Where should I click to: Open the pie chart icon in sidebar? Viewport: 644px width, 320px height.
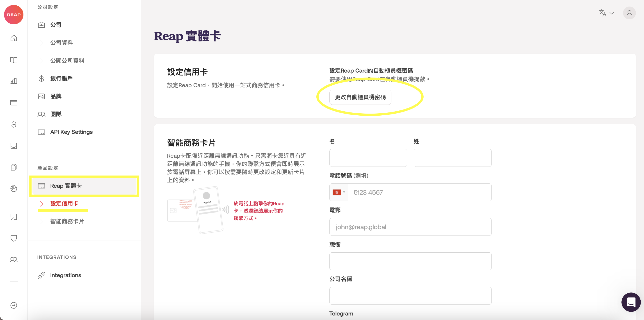coord(14,188)
